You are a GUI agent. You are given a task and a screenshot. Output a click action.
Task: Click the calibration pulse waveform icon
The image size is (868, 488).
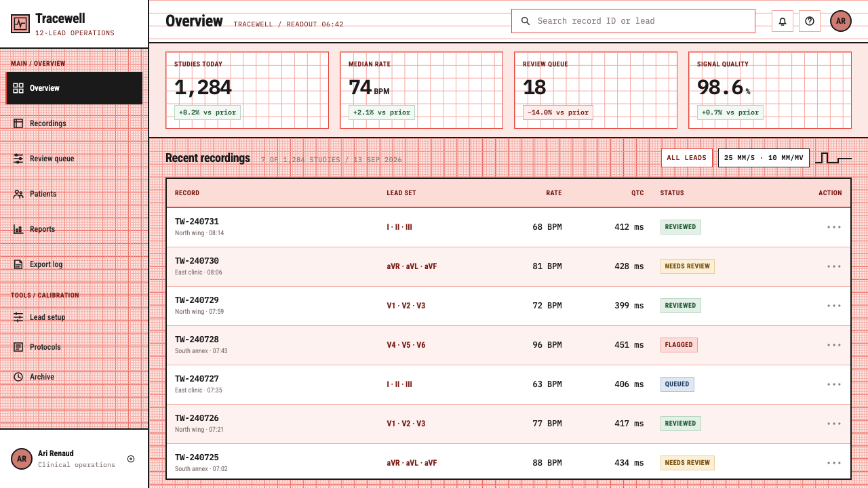point(833,158)
